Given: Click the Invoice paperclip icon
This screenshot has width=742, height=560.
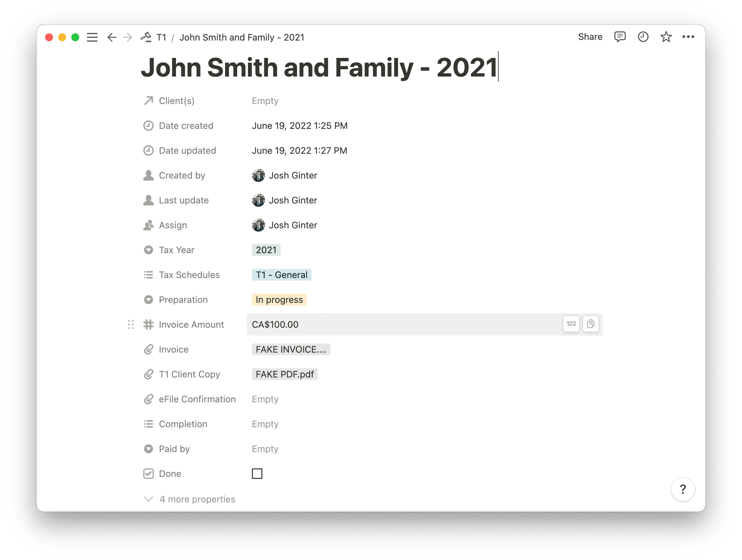Looking at the screenshot, I should (x=149, y=349).
